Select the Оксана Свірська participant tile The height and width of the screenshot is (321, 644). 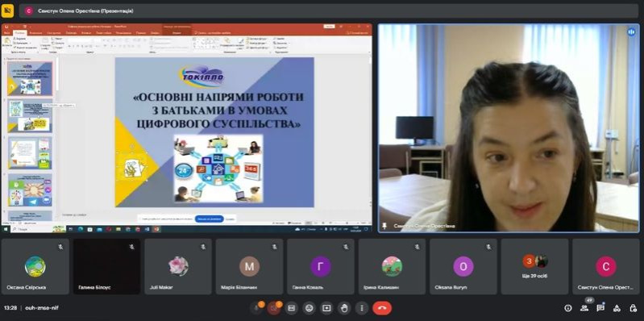tap(35, 266)
